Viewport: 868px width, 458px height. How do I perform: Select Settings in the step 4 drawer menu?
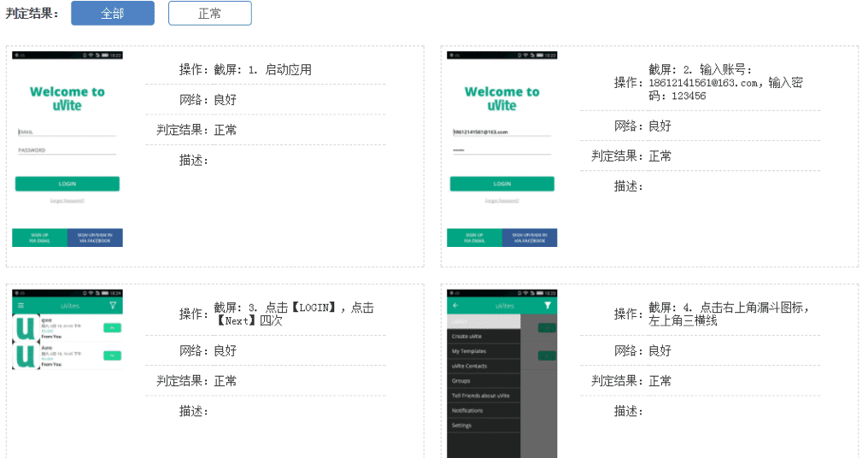pyautogui.click(x=484, y=426)
